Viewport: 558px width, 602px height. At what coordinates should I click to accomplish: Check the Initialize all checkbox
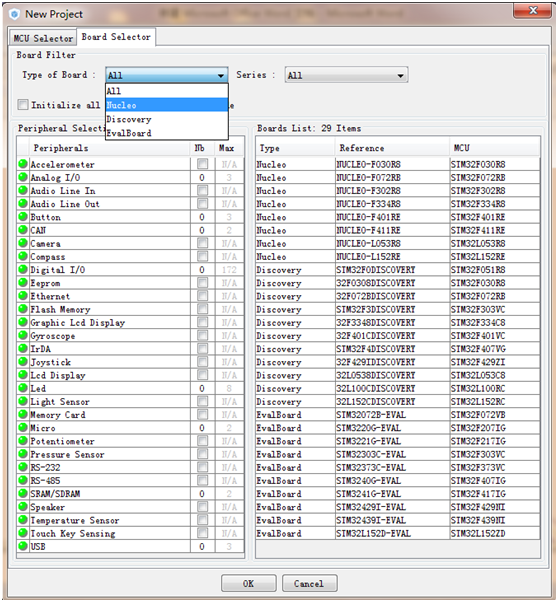coord(23,104)
